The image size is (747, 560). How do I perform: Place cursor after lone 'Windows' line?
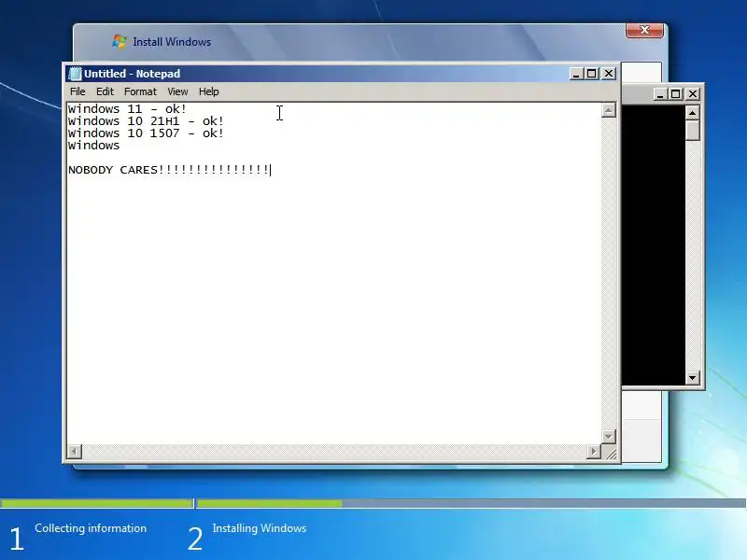[x=120, y=146]
